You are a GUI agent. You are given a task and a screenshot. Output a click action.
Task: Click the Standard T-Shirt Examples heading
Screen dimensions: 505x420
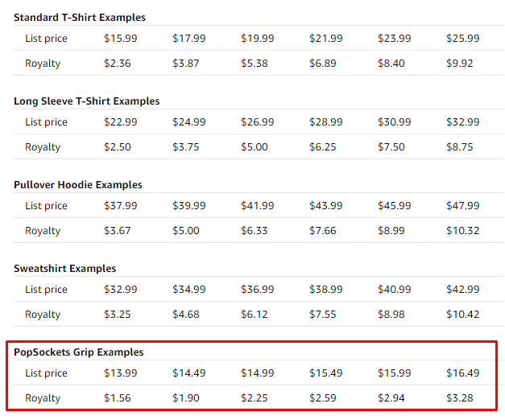point(80,18)
